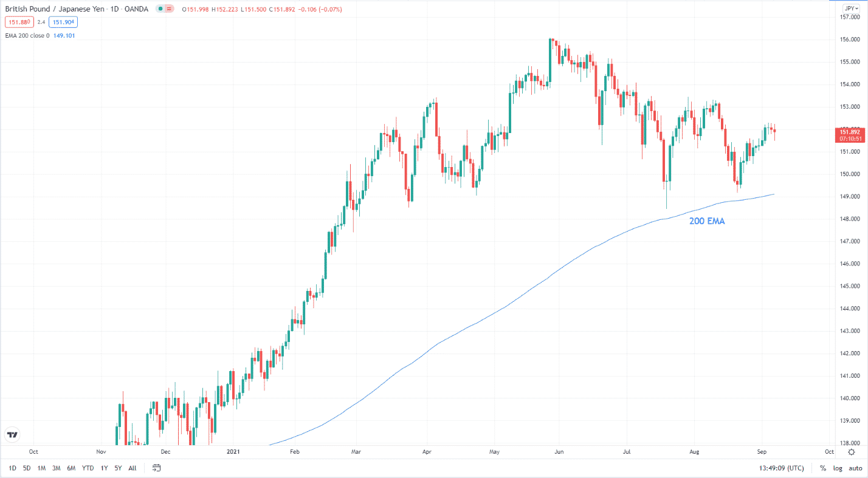Select the 1D time range
This screenshot has height=478, width=868.
pos(12,468)
